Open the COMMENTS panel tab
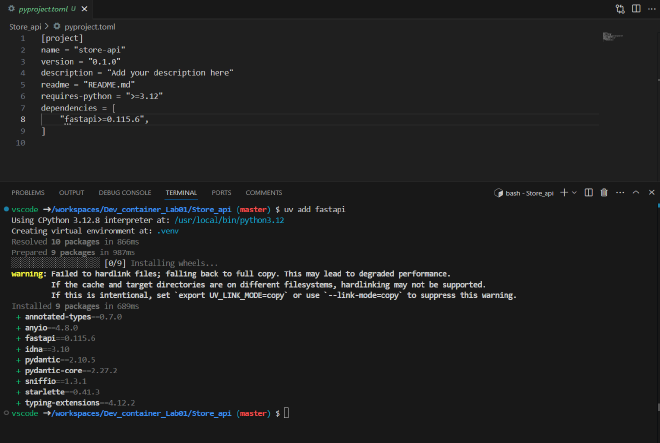Screen dimensions: 660x443 [x=264, y=192]
